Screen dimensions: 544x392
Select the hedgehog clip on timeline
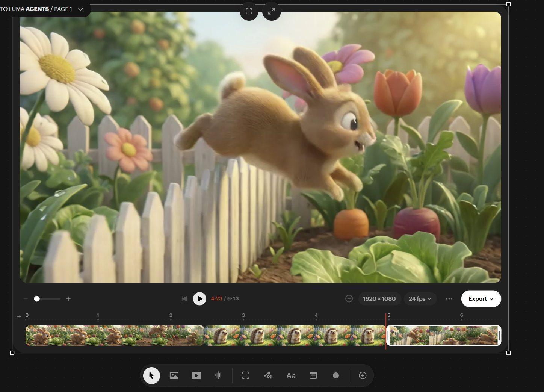[x=295, y=335]
